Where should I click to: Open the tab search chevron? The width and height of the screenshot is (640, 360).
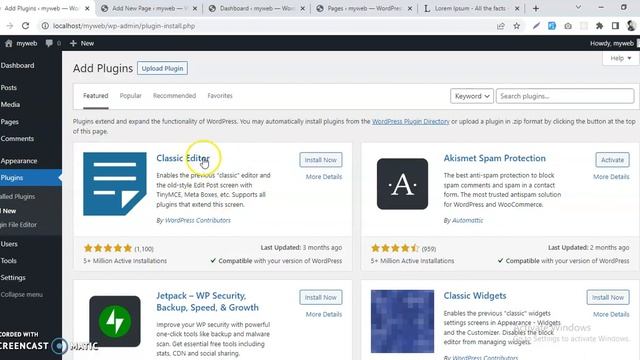(x=578, y=7)
